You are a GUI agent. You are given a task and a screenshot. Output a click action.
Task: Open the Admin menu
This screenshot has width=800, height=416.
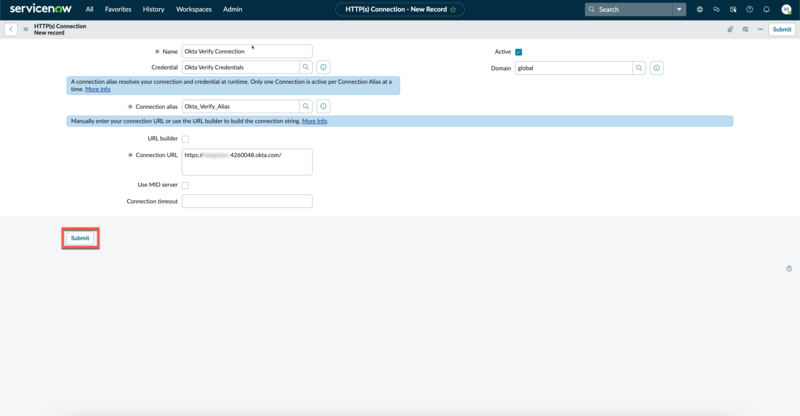233,9
